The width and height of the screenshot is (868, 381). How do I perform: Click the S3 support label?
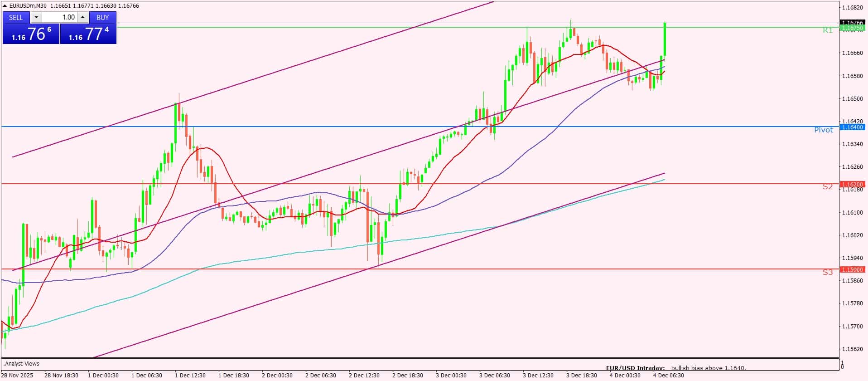click(828, 273)
